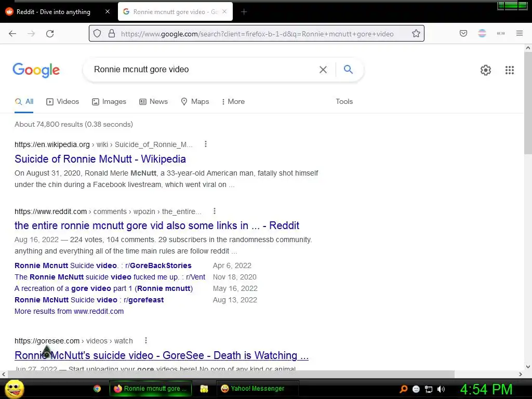Launch Chrome from the taskbar

(x=97, y=389)
